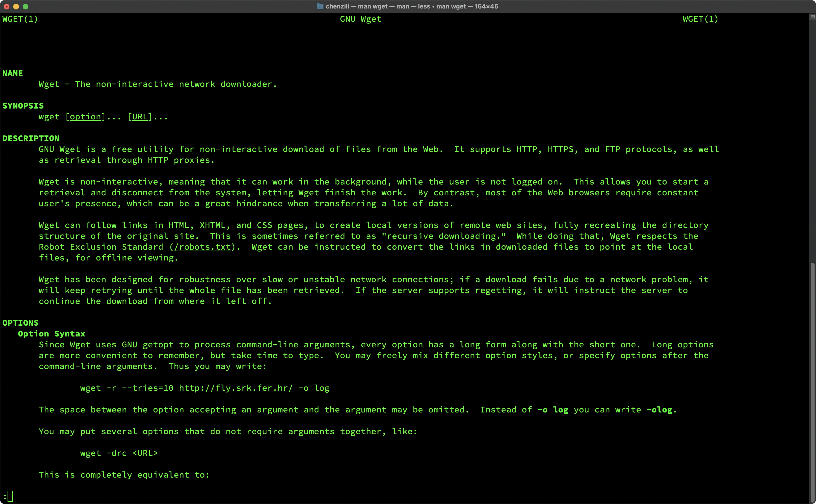Click the right 'WGET(1)' header
Screen dimensions: 816x504
tap(700, 19)
